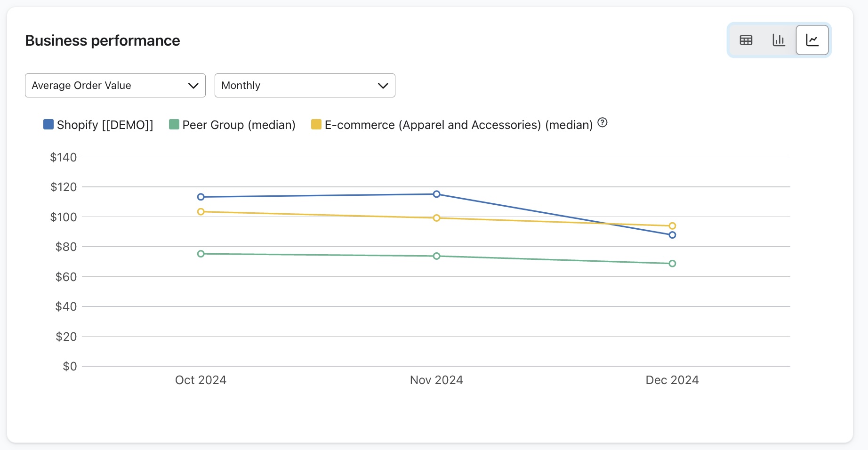Toggle the E-commerce (Apparel and Accessories) legend
The width and height of the screenshot is (868, 450).
[458, 125]
